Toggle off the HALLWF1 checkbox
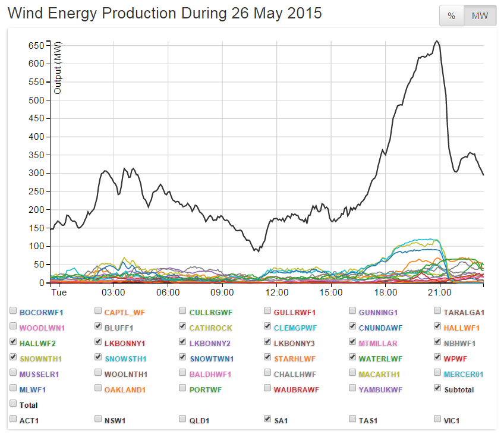The height and width of the screenshot is (434, 504). tap(438, 326)
